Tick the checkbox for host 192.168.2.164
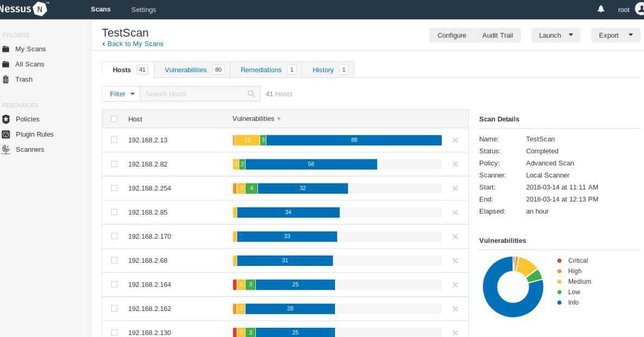 point(114,284)
